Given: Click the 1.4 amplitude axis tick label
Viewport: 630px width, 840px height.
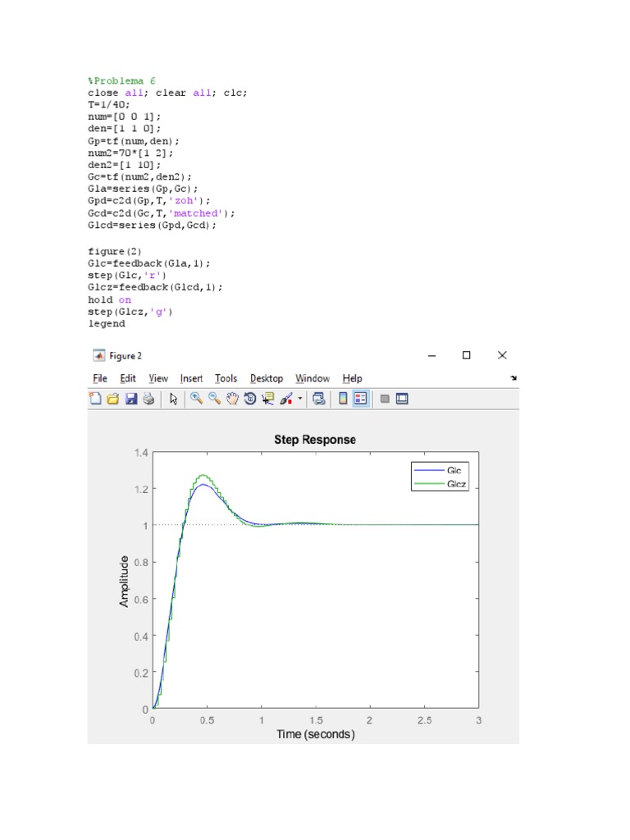Looking at the screenshot, I should [x=141, y=453].
